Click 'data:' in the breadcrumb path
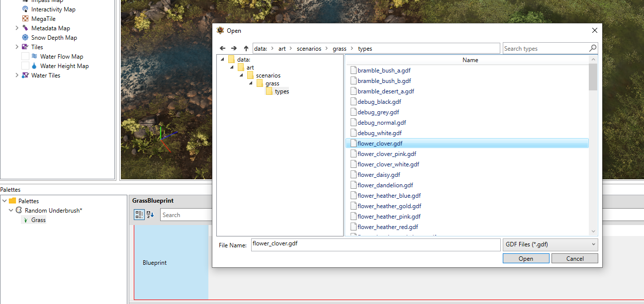This screenshot has height=304, width=644. [x=261, y=49]
